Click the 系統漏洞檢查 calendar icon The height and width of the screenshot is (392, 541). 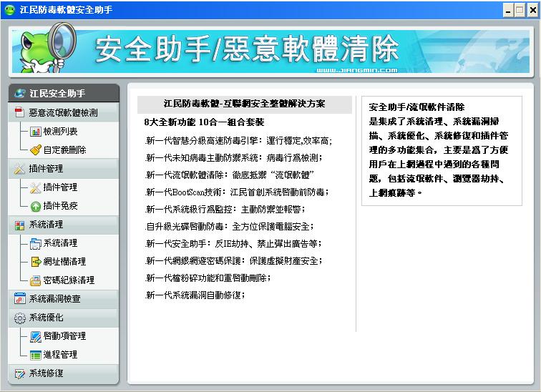click(19, 298)
